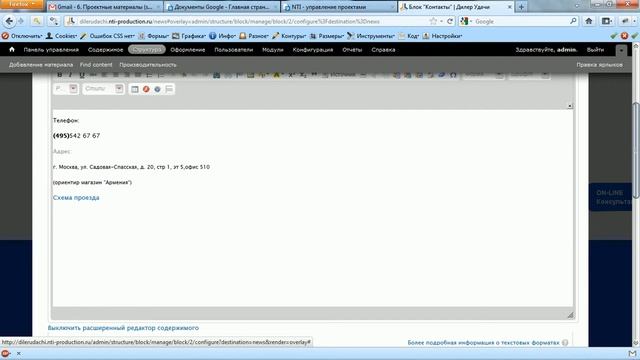Go to Drupal admin home icon

tap(12, 49)
